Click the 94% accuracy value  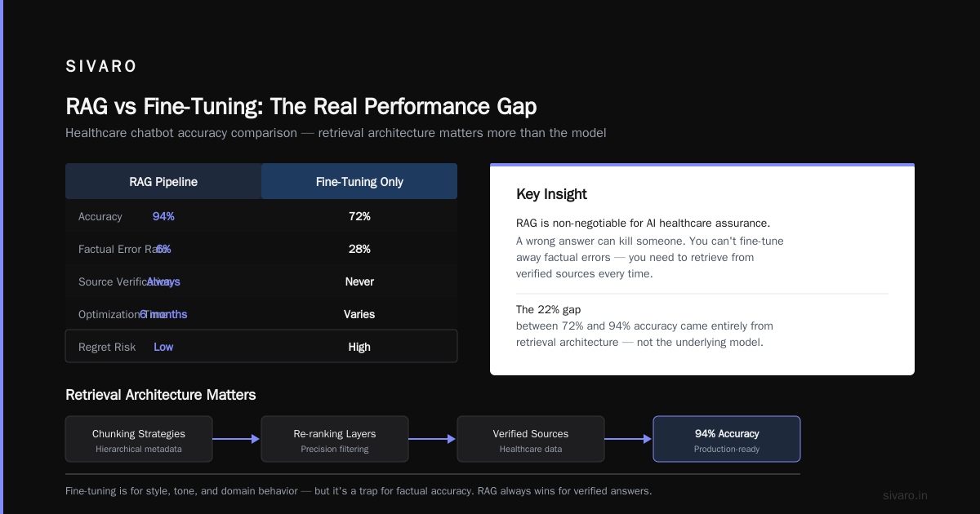point(163,216)
